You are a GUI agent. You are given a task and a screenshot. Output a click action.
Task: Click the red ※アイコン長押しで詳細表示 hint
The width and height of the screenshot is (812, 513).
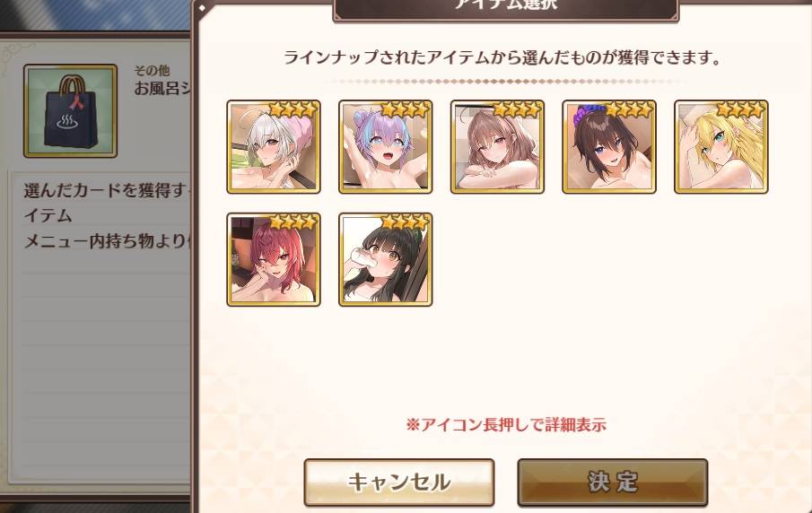coord(506,425)
